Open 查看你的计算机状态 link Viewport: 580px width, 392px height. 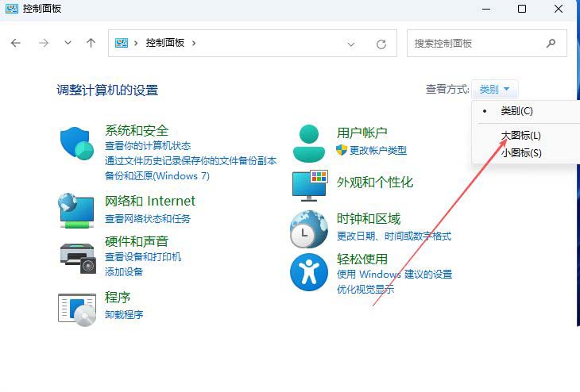[x=148, y=145]
